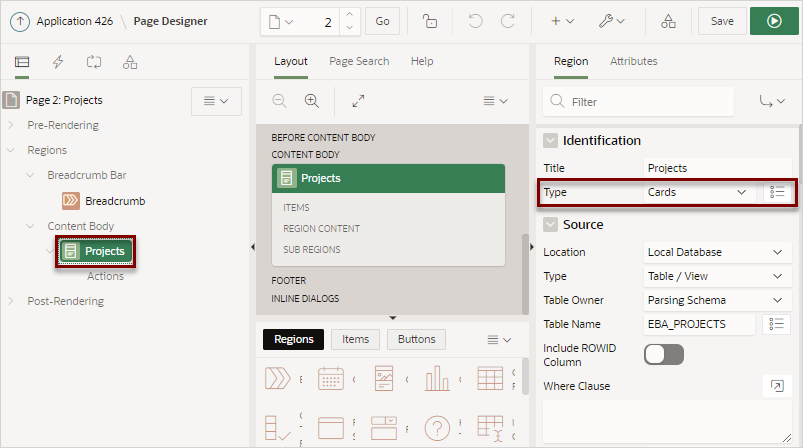Click the property Filter field
This screenshot has height=448, width=803.
(638, 102)
